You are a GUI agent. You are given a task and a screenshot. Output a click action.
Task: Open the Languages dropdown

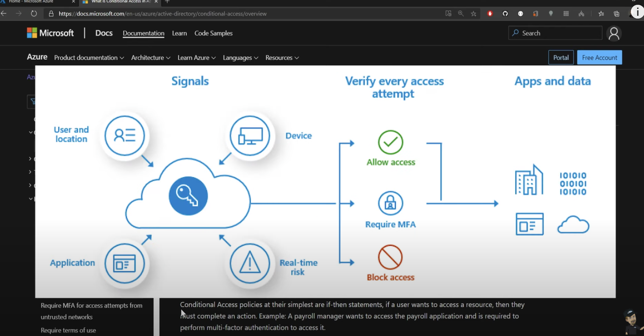tap(240, 58)
